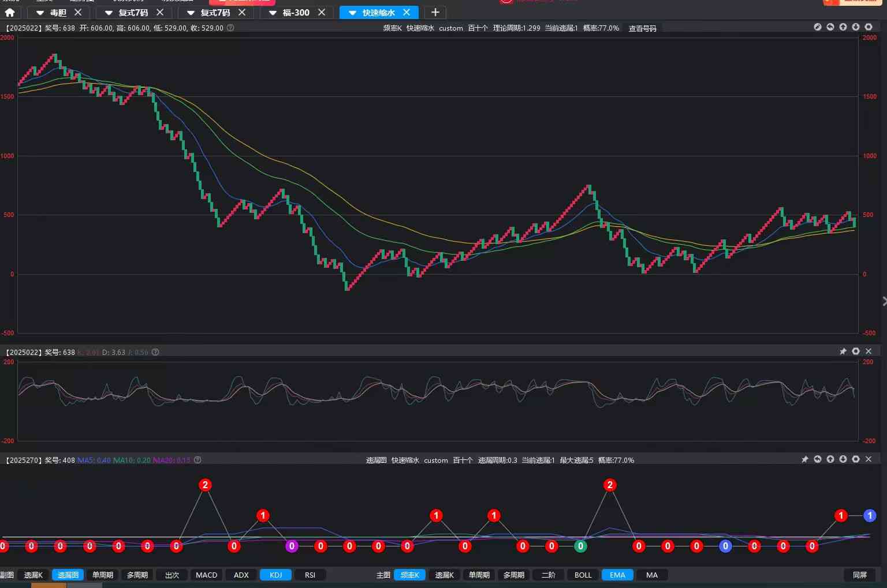This screenshot has height=588, width=887.
Task: Pin the KDJ indicator panel
Action: point(843,351)
